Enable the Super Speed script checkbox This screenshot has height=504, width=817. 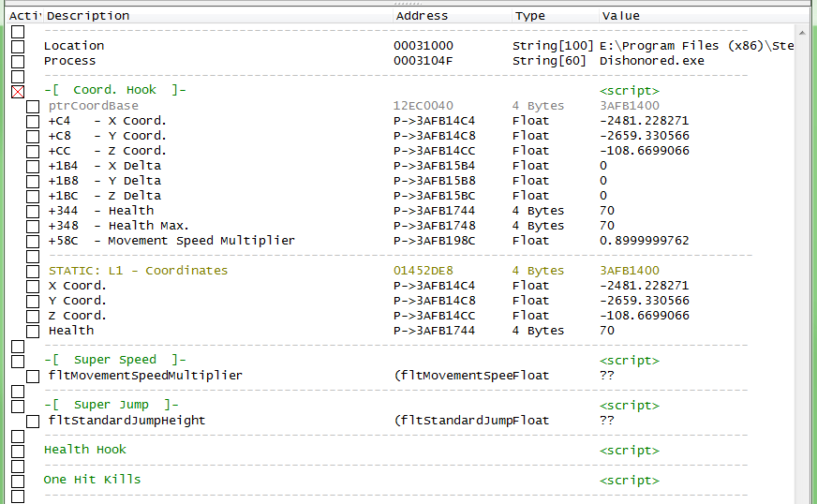[x=18, y=362]
